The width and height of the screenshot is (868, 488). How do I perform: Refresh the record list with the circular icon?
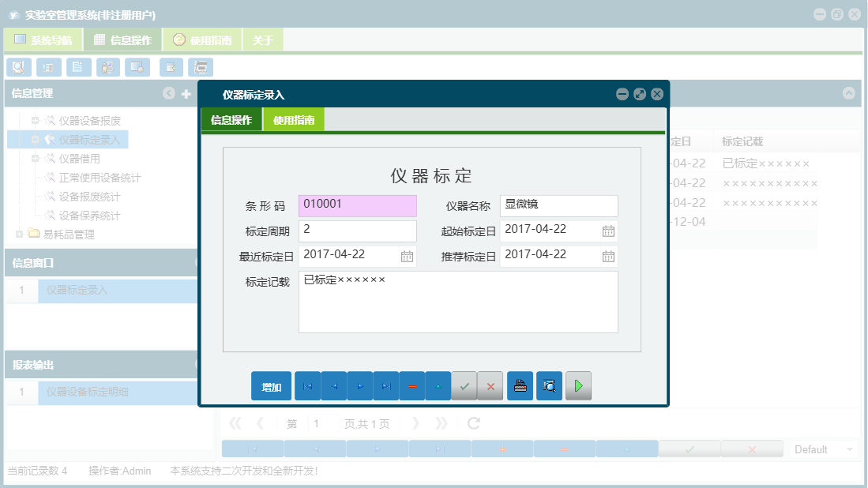[472, 422]
